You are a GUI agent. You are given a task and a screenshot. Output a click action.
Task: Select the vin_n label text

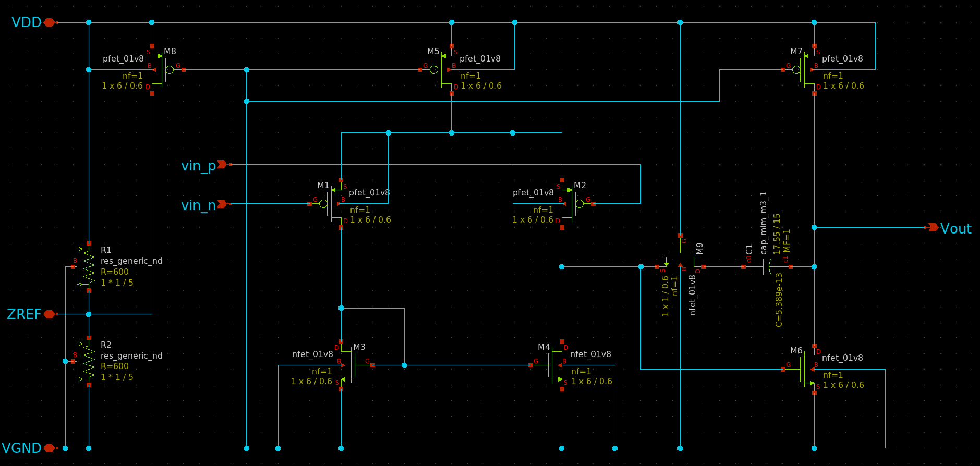199,205
